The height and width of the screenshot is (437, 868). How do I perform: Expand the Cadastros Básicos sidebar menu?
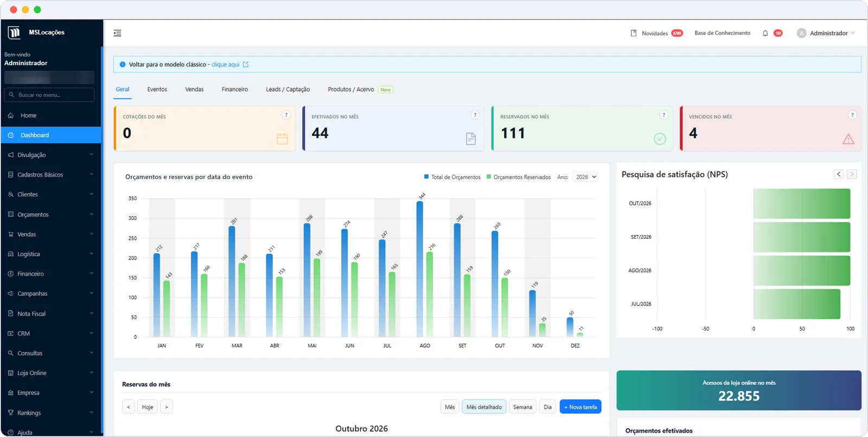pyautogui.click(x=51, y=175)
